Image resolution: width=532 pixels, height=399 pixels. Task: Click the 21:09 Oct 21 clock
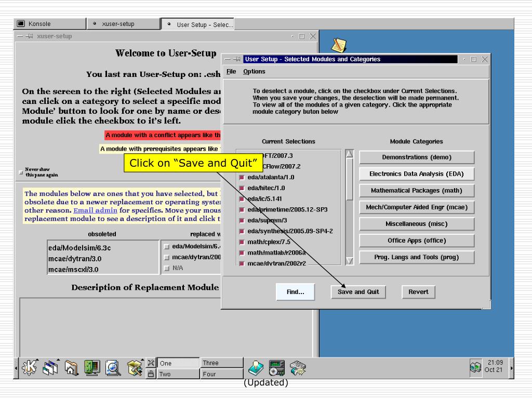click(494, 366)
